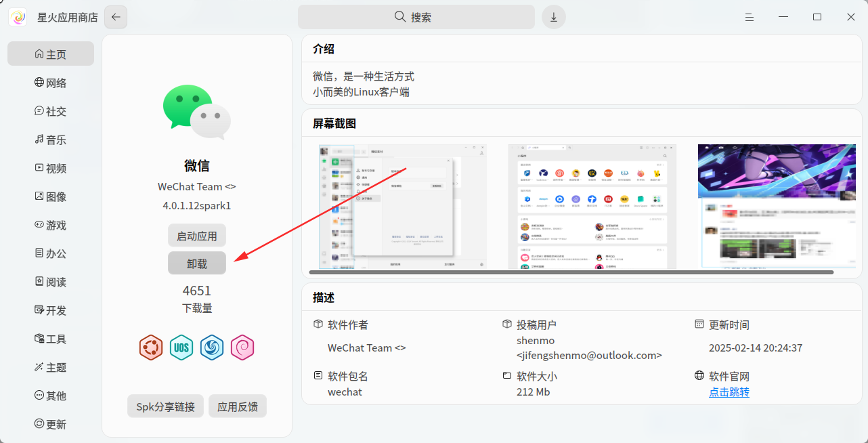This screenshot has width=868, height=443.
Task: Open the 音乐 music category
Action: (x=51, y=140)
